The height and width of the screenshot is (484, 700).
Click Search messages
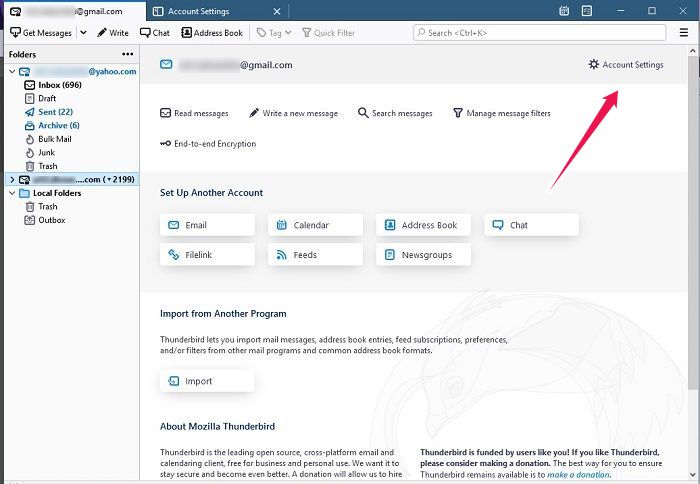coord(395,113)
